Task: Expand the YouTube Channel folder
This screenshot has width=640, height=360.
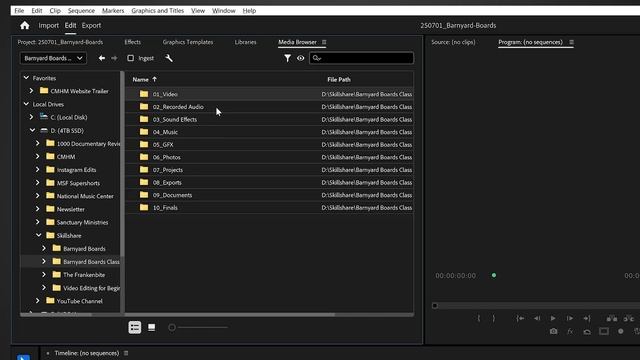Action: pos(38,301)
